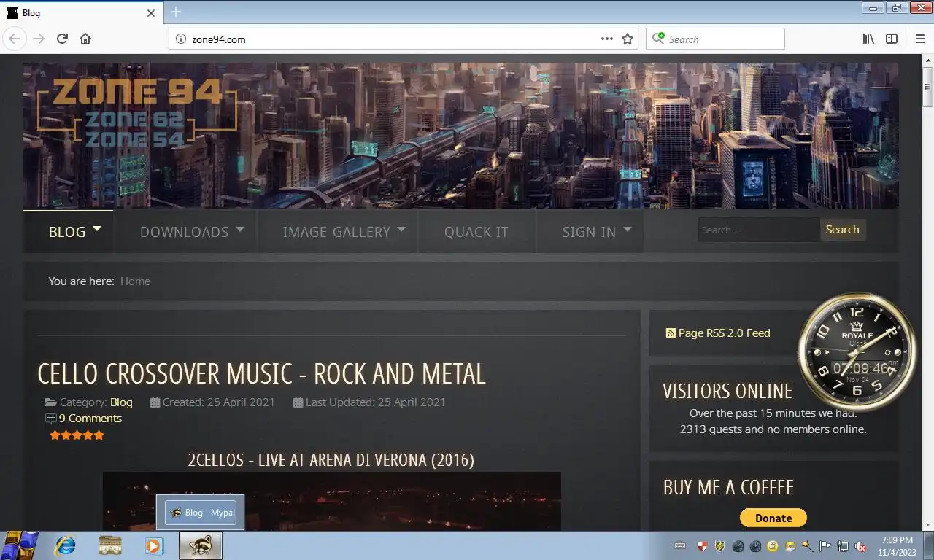The height and width of the screenshot is (560, 934).
Task: Click 'Last Updated: 25 April 2021' text
Action: (x=375, y=402)
